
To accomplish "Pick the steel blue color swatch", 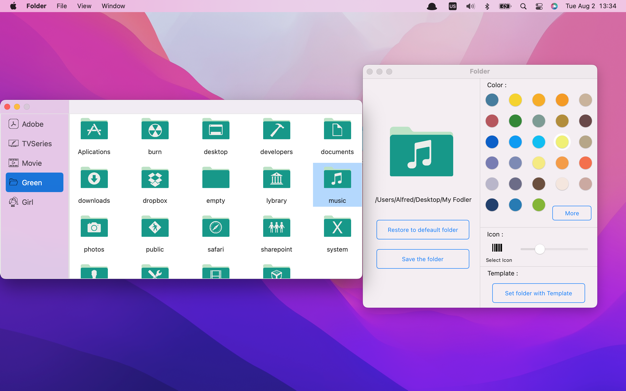I will click(x=492, y=100).
